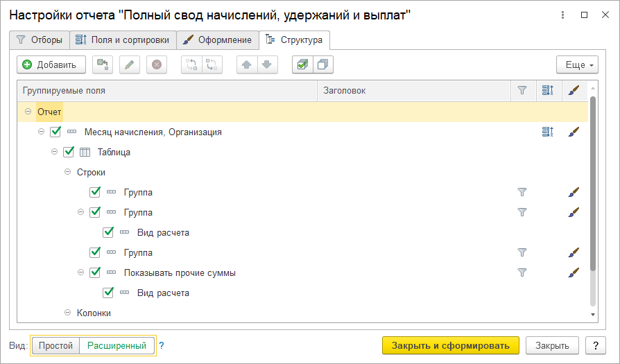Uncheck the Таблица checkbox
The width and height of the screenshot is (620, 364).
69,152
